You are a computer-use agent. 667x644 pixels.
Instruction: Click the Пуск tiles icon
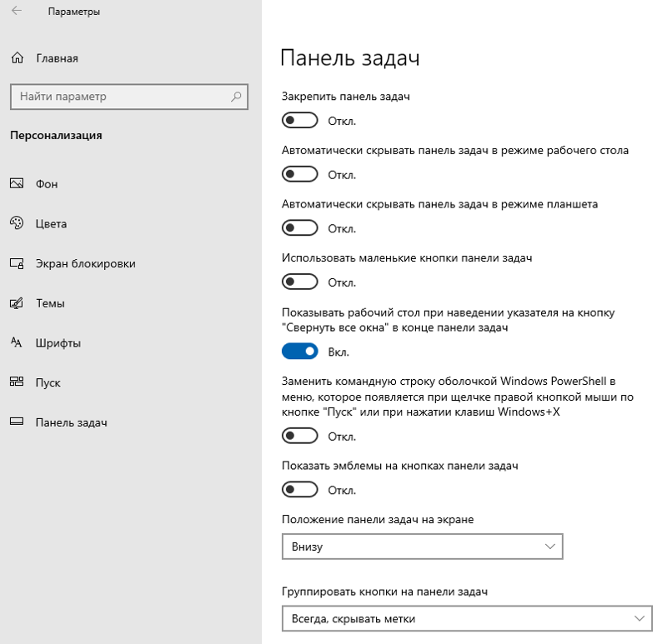coord(17,382)
